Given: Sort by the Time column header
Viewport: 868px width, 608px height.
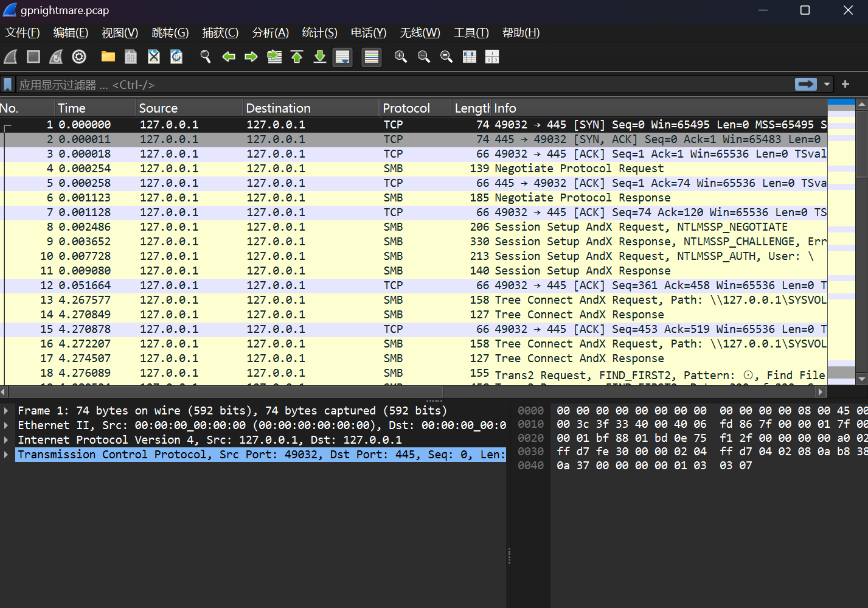Looking at the screenshot, I should (x=95, y=108).
